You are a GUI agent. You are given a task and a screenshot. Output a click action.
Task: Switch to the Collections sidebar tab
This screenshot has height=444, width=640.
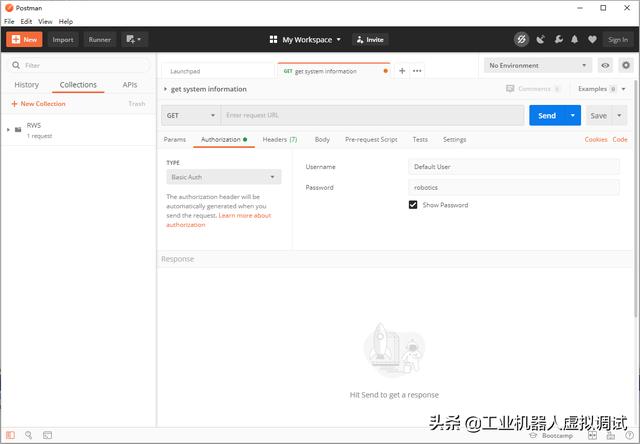pyautogui.click(x=78, y=85)
